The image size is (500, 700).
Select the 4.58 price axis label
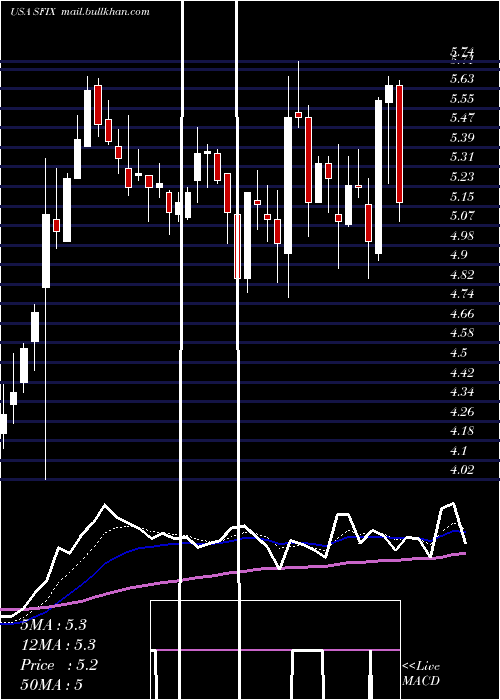(x=462, y=333)
